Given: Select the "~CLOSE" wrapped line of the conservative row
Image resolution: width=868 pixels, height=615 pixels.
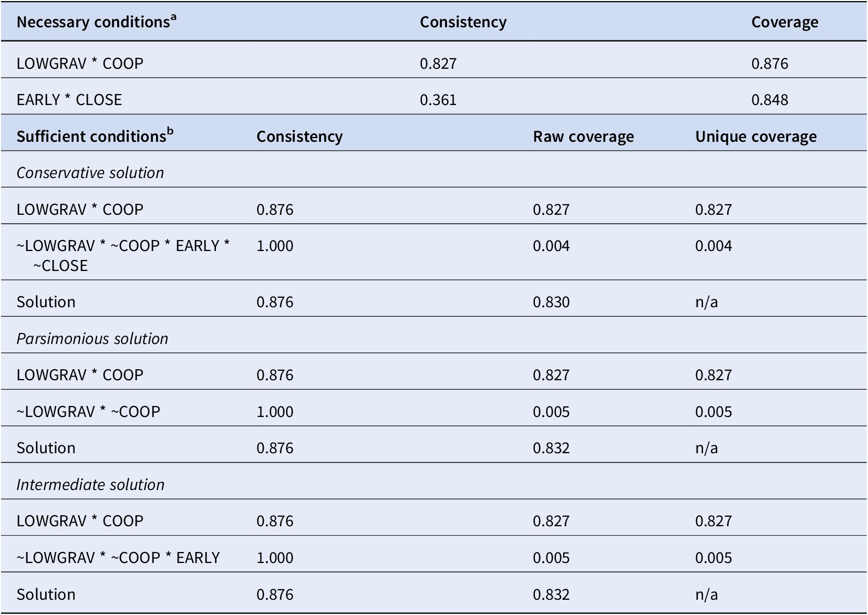Looking at the screenshot, I should (60, 266).
